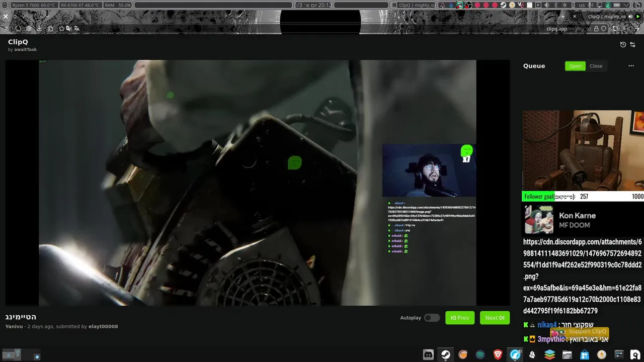Click the cdn.discordapp.com link in chat
Image resolution: width=644 pixels, height=362 pixels.
(583, 276)
